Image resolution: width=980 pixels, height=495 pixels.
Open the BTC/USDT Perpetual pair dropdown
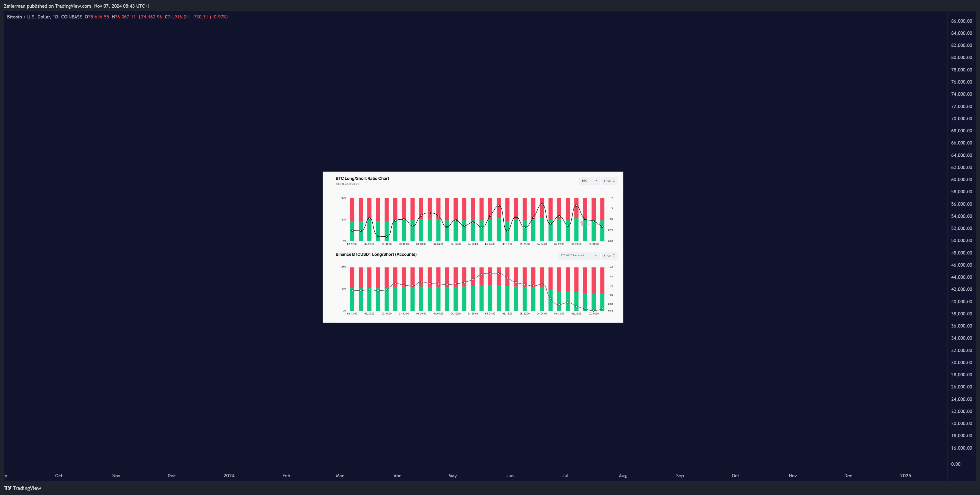click(x=578, y=256)
